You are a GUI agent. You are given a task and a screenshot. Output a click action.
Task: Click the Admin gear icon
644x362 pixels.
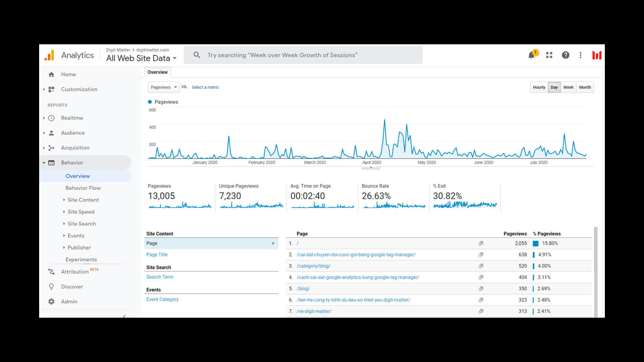pyautogui.click(x=51, y=302)
